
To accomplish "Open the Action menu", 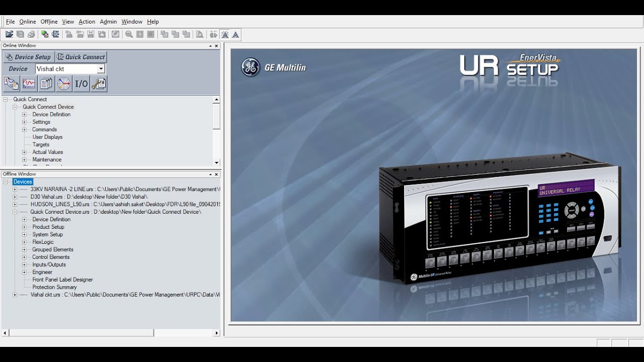I will 87,22.
